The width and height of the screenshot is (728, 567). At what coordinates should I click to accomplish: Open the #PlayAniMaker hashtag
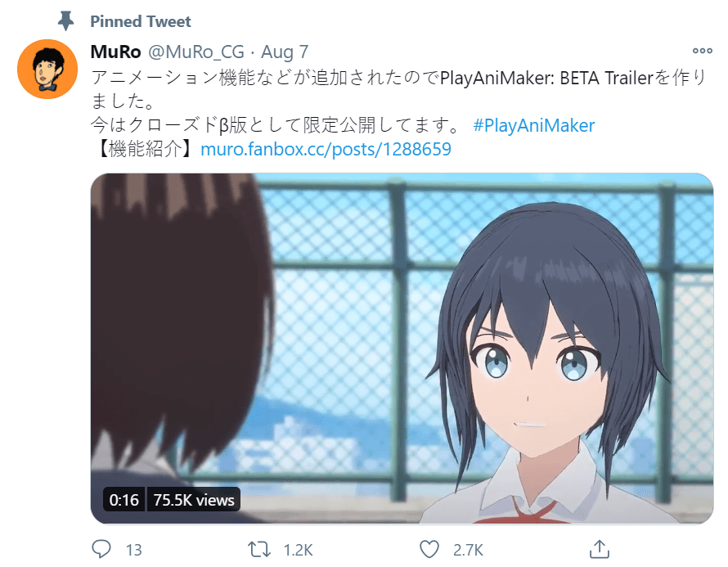click(533, 125)
